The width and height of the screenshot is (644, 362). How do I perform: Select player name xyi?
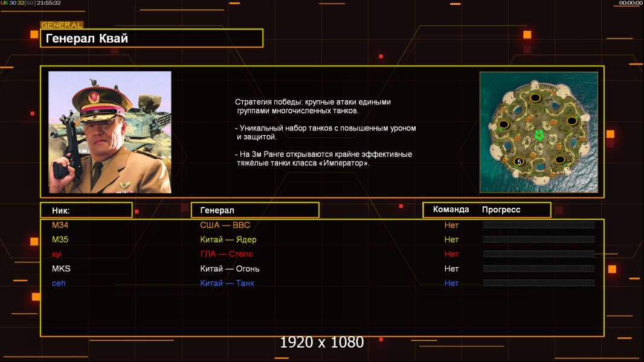click(57, 254)
